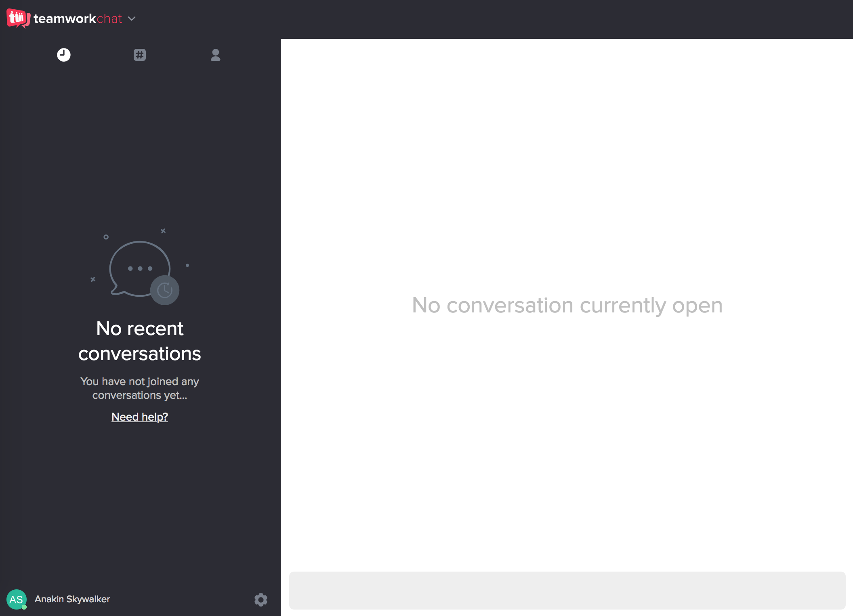Image resolution: width=853 pixels, height=616 pixels.
Task: Click the small circle left of bubble
Action: (106, 237)
